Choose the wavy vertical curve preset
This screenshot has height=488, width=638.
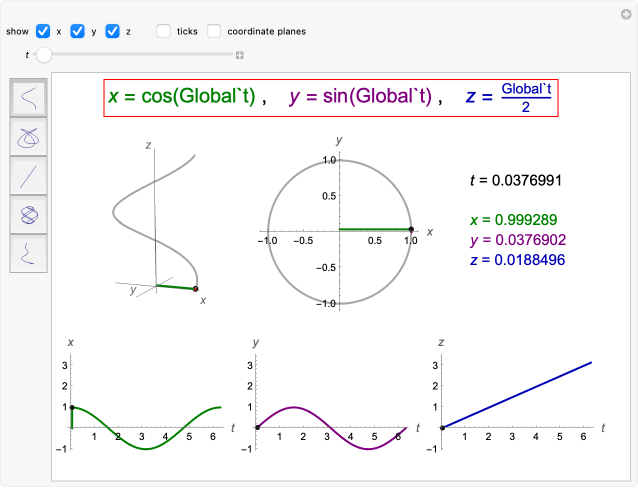[30, 252]
